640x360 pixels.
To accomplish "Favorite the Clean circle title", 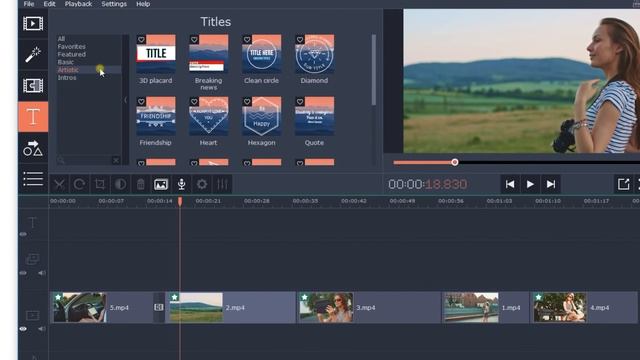I will click(247, 40).
